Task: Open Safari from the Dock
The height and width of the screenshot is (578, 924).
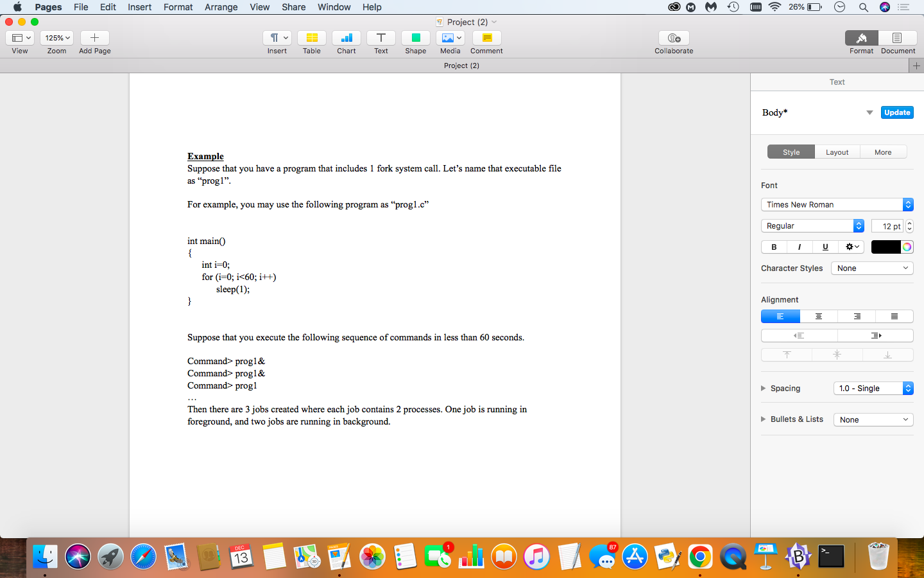Action: pos(143,557)
